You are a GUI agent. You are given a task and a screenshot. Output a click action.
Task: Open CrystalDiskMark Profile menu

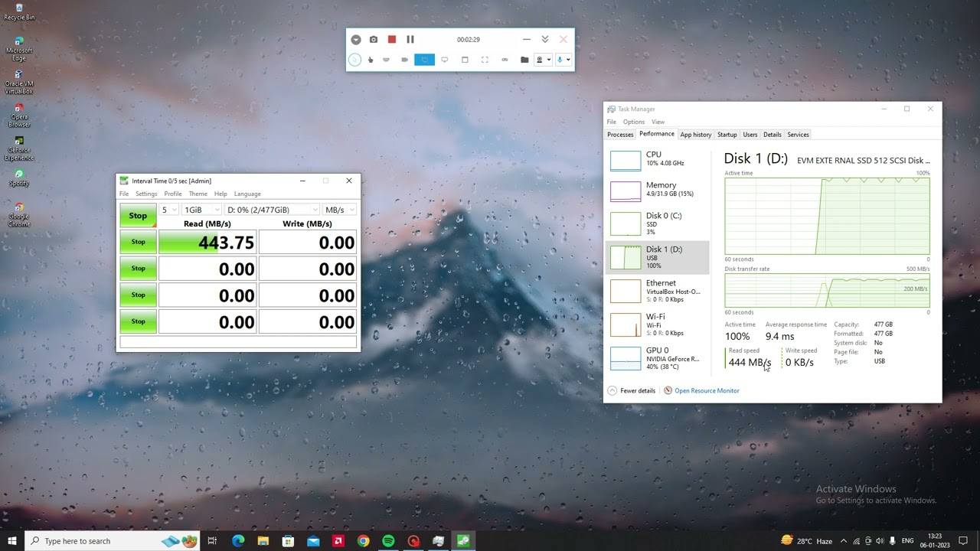click(x=173, y=194)
